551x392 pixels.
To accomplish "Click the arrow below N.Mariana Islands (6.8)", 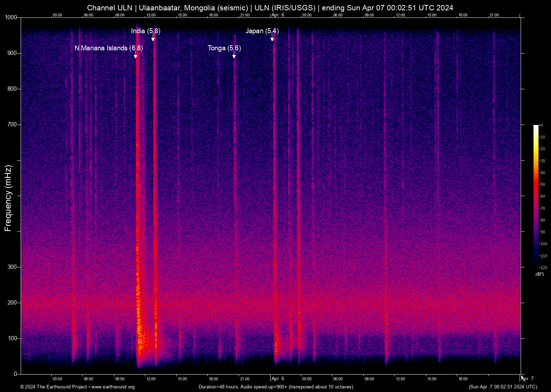I will (x=135, y=56).
